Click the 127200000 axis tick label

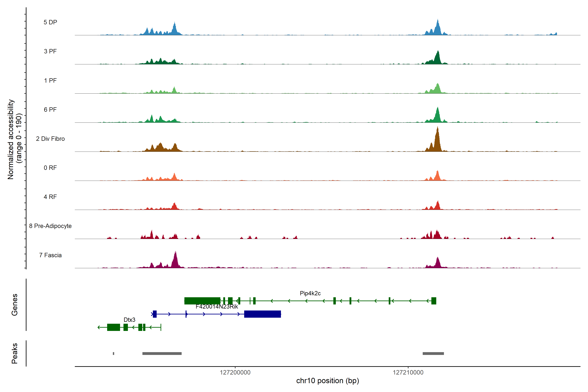tap(235, 373)
